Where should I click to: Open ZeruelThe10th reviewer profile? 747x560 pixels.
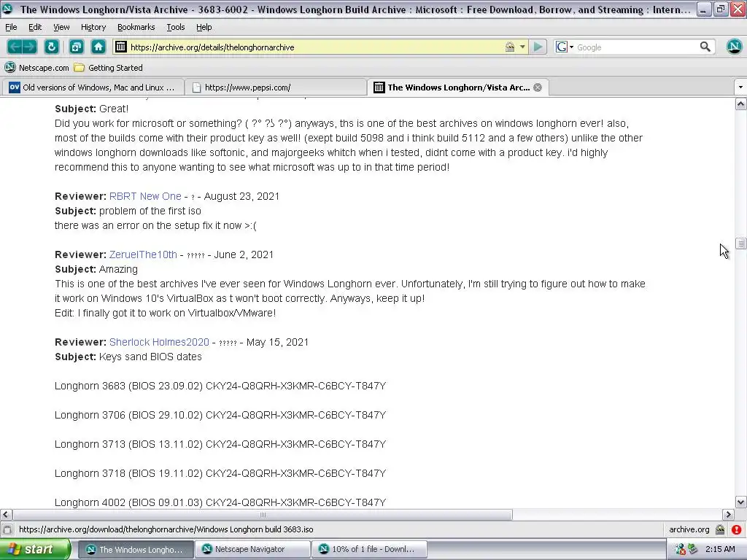143,254
